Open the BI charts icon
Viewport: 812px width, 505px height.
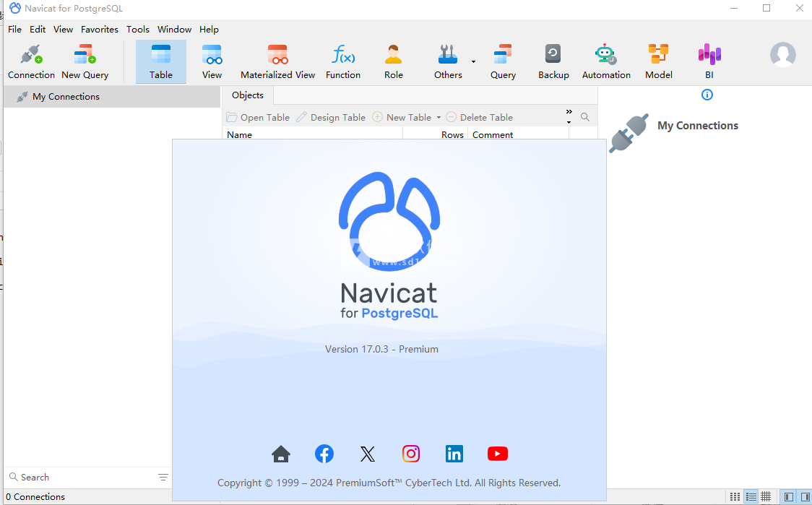click(709, 61)
